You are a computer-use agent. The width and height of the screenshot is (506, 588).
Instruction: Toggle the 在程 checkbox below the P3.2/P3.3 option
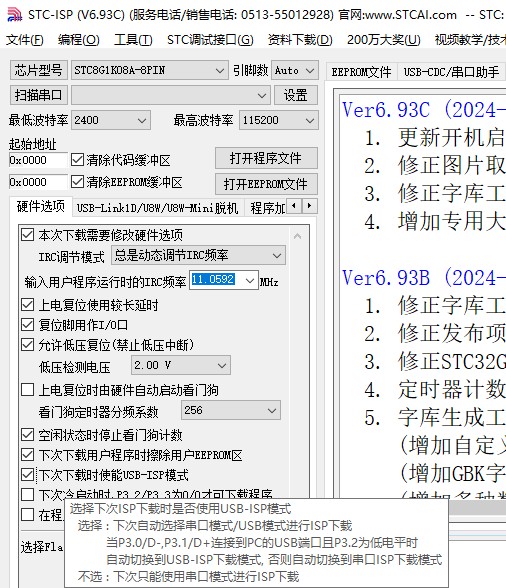27,515
